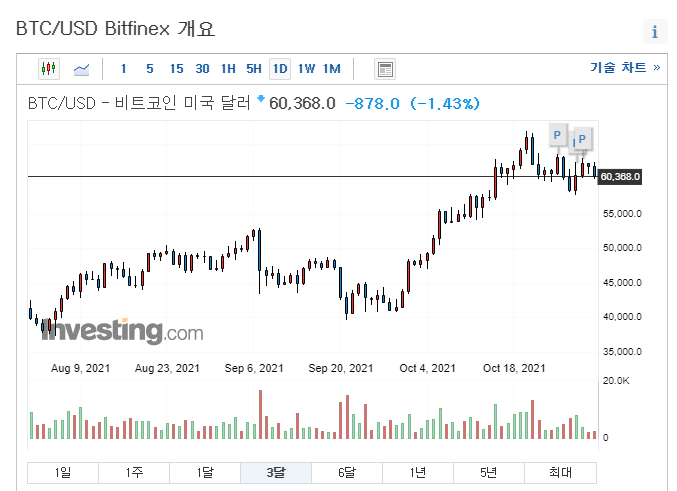Select the 15 minute interval

(x=177, y=69)
